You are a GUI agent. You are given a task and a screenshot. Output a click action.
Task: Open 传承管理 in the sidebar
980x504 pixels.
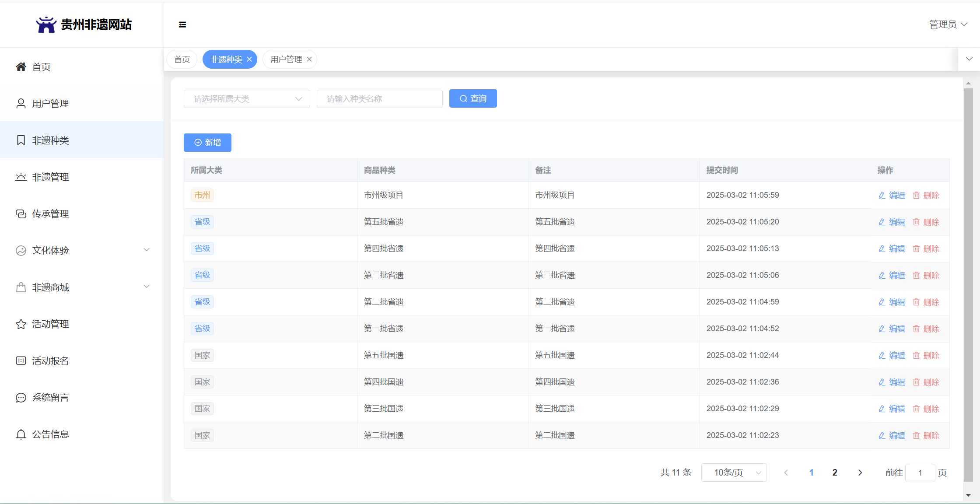(x=50, y=214)
